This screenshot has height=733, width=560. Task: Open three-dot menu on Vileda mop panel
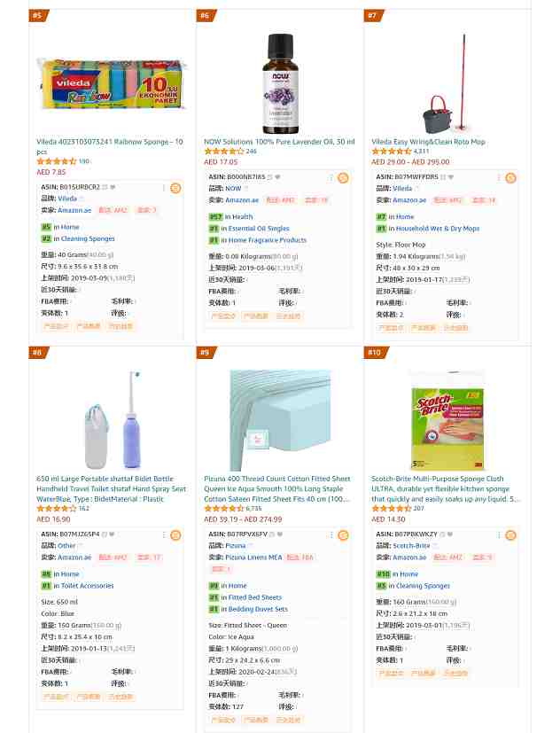pos(499,177)
